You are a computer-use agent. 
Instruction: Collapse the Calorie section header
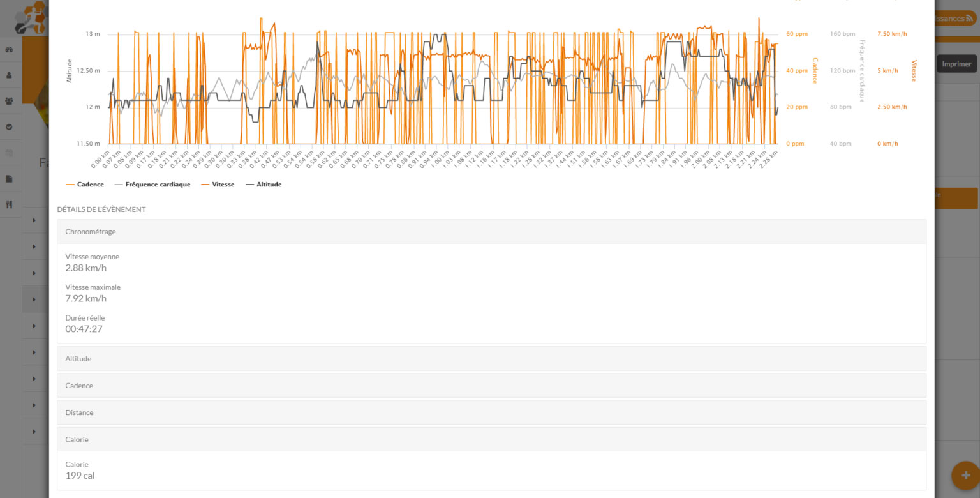tap(491, 439)
